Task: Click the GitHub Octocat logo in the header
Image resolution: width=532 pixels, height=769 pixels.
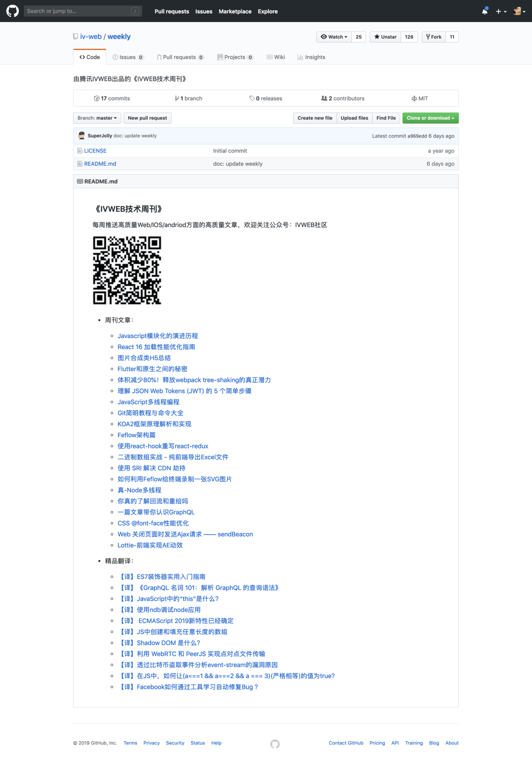Action: point(12,11)
